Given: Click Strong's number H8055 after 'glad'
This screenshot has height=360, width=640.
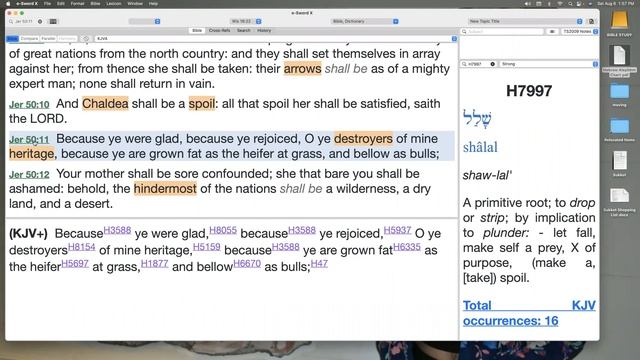Looking at the screenshot, I should (223, 230).
